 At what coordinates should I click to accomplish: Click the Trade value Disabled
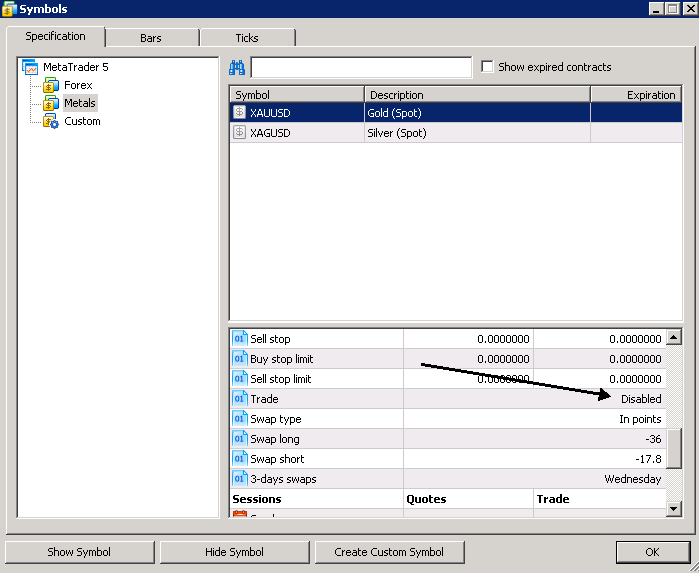[641, 399]
